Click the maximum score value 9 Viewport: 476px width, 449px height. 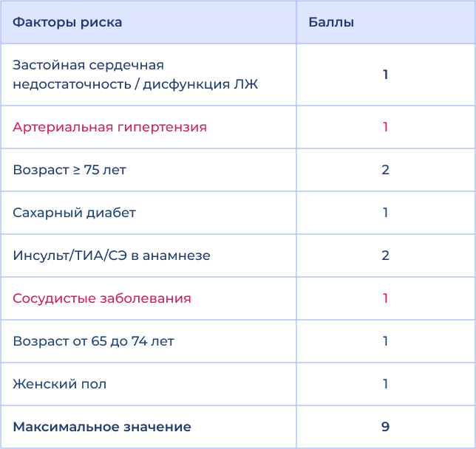click(385, 427)
